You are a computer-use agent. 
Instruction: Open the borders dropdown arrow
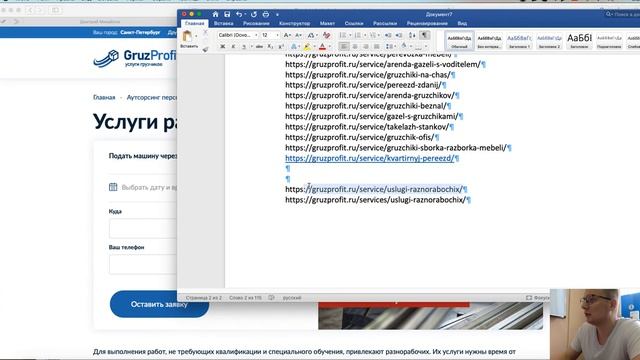[426, 47]
